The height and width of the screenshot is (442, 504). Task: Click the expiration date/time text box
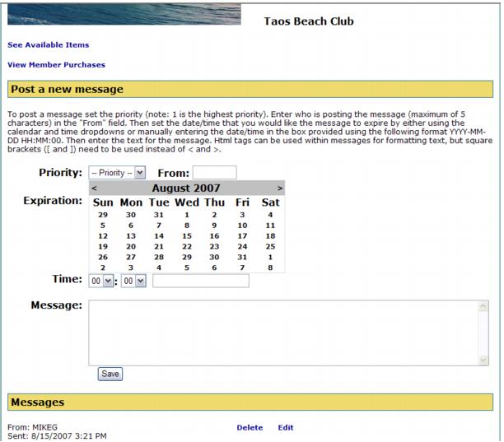(x=201, y=281)
